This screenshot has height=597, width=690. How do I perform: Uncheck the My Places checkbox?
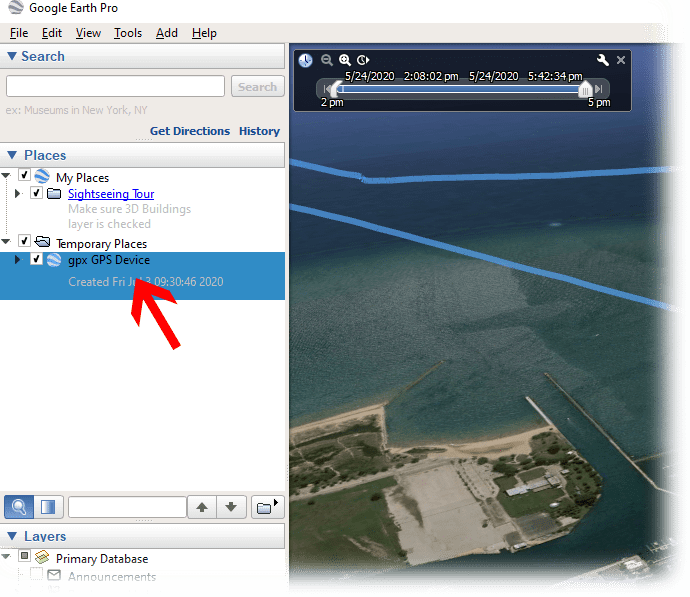pyautogui.click(x=24, y=175)
